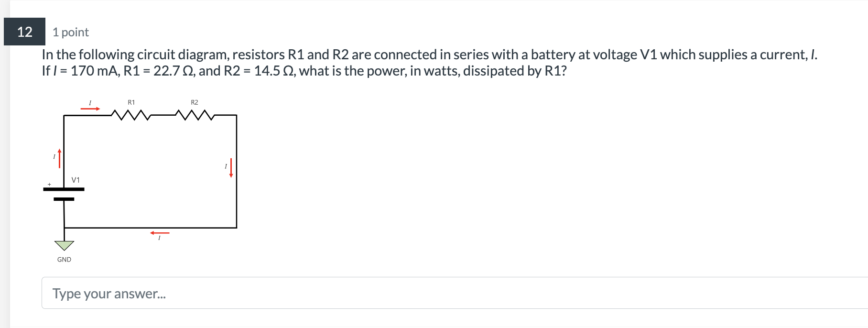Click the V1 label in the circuit

pyautogui.click(x=76, y=180)
